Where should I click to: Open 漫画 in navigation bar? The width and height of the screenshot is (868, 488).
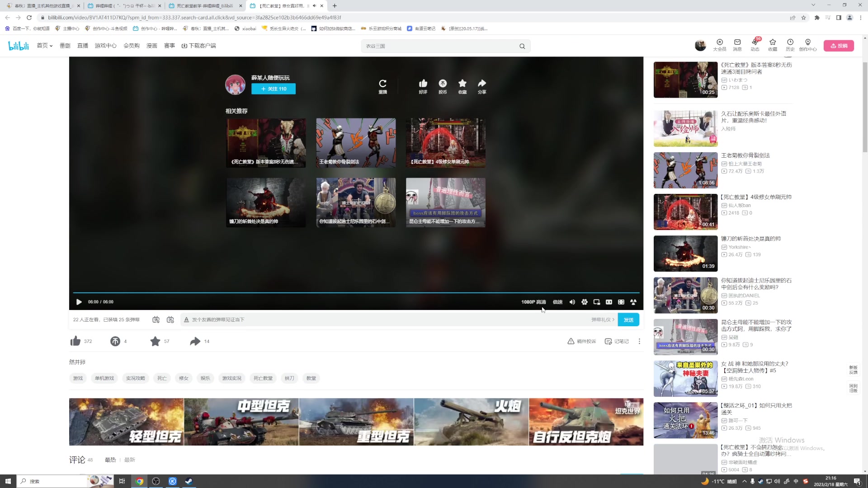[152, 46]
